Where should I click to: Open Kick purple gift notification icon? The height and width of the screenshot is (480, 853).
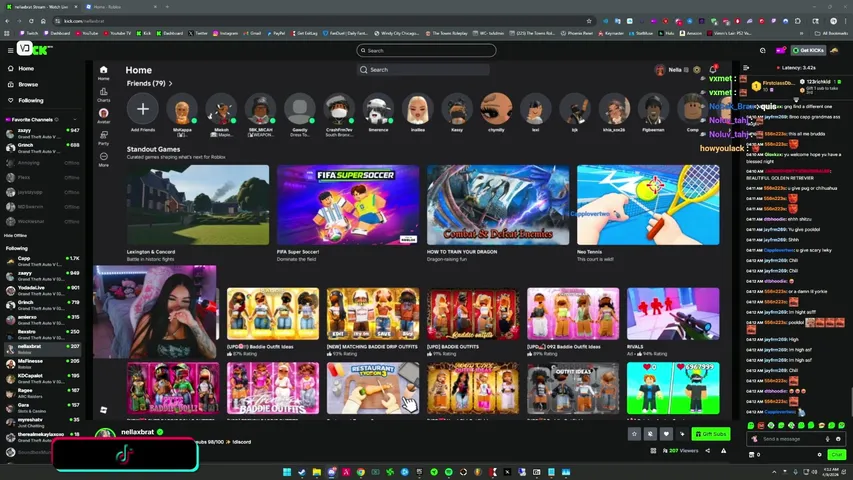pyautogui.click(x=780, y=50)
